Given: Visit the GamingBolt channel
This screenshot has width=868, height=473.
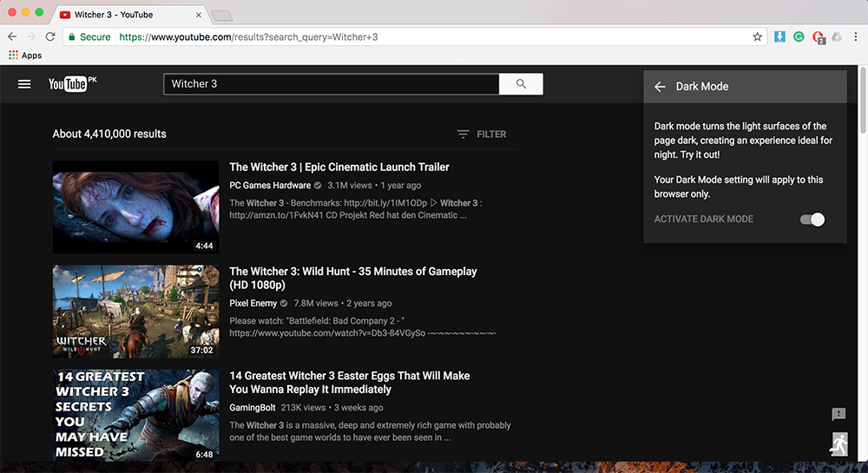Looking at the screenshot, I should pyautogui.click(x=253, y=408).
